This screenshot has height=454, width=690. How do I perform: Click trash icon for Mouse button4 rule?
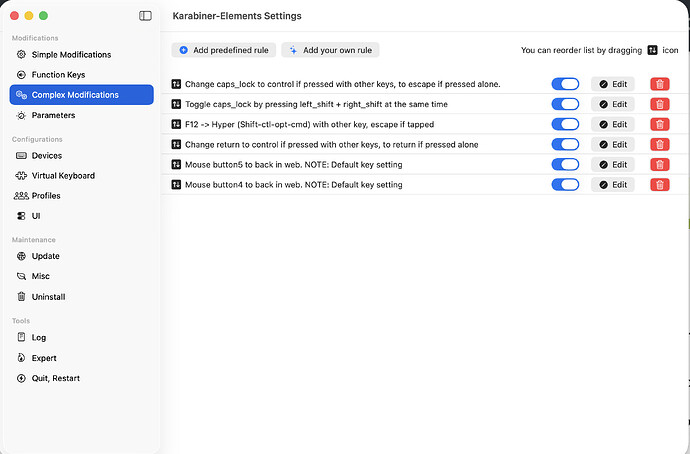[660, 185]
